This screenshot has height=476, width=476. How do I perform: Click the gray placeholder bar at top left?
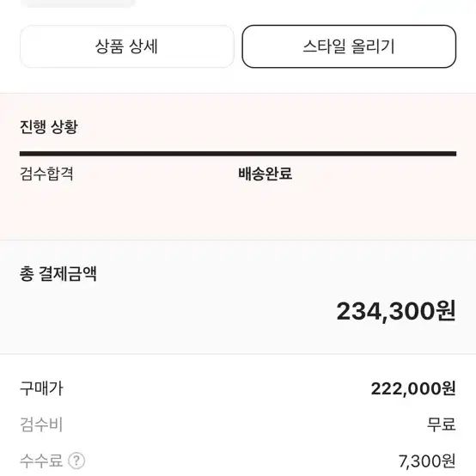(80, 3)
